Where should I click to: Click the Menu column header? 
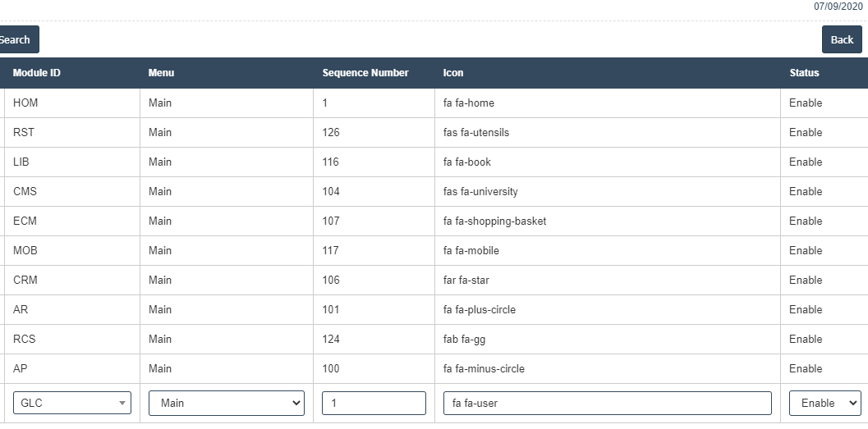161,72
